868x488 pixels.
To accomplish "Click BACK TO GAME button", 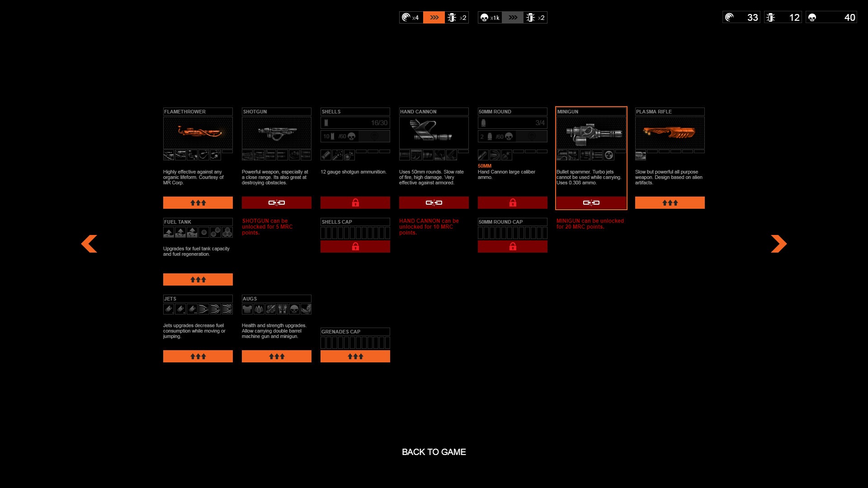I will point(434,452).
